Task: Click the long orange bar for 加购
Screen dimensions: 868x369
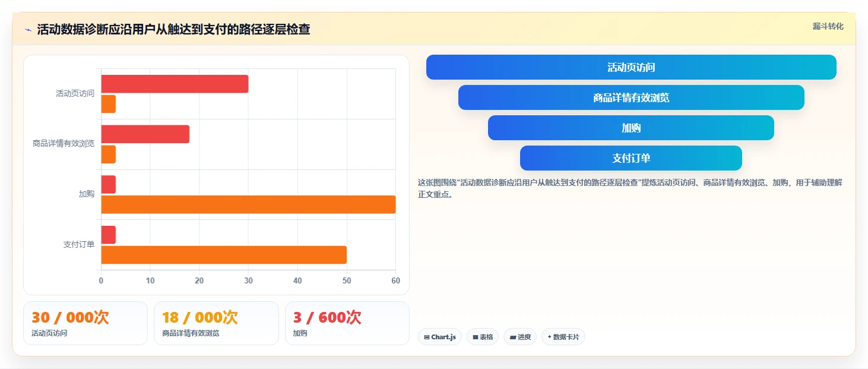Action: (x=248, y=204)
